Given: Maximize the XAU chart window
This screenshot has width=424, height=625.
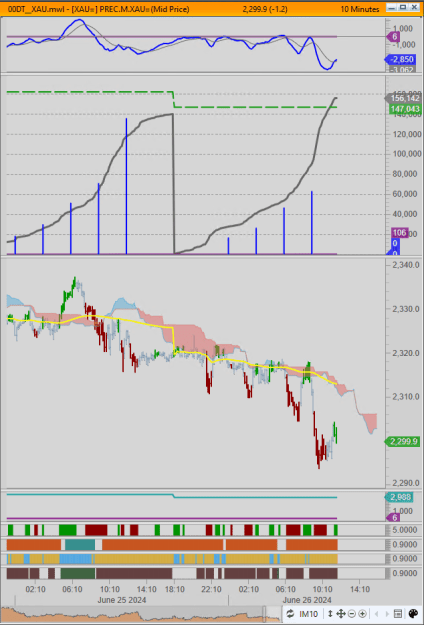Looking at the screenshot, I should (403, 7).
